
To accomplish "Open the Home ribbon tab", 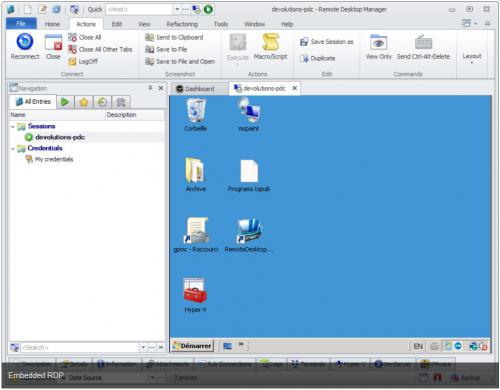I will 52,24.
